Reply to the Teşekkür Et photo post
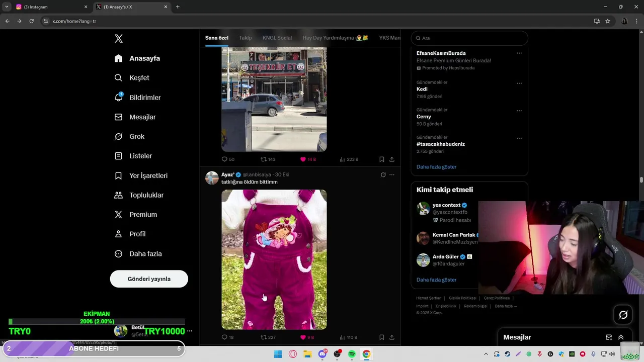This screenshot has height=362, width=644. click(x=228, y=159)
